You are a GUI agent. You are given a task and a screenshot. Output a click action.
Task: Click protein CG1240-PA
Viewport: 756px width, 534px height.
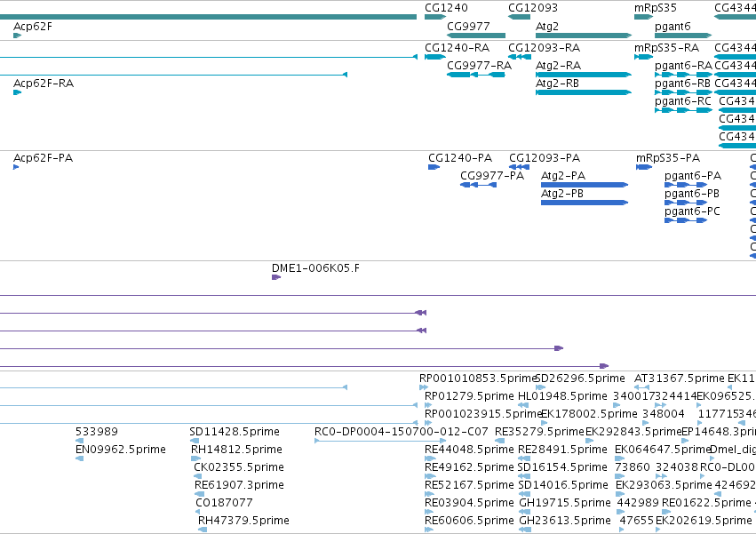point(460,158)
